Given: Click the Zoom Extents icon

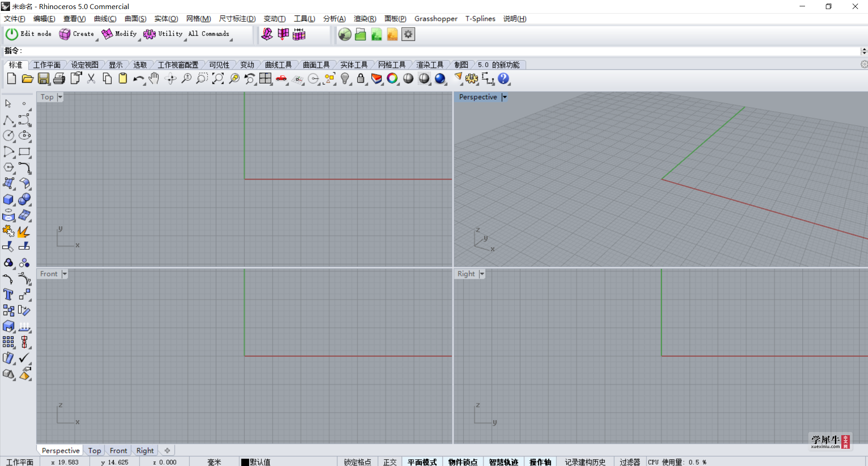Looking at the screenshot, I should (218, 79).
